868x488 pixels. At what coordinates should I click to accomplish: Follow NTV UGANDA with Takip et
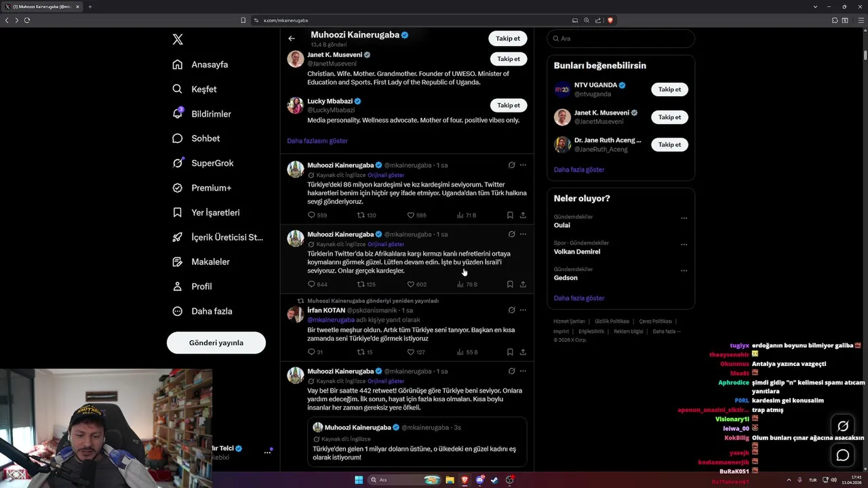(x=669, y=89)
